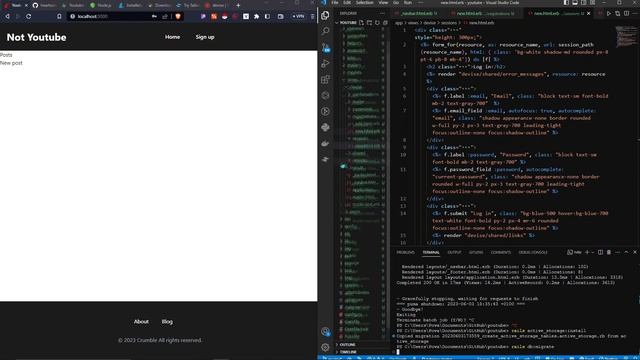Viewport: 640px width, 360px height.
Task: Open the Search view in VS Code
Action: (325, 31)
